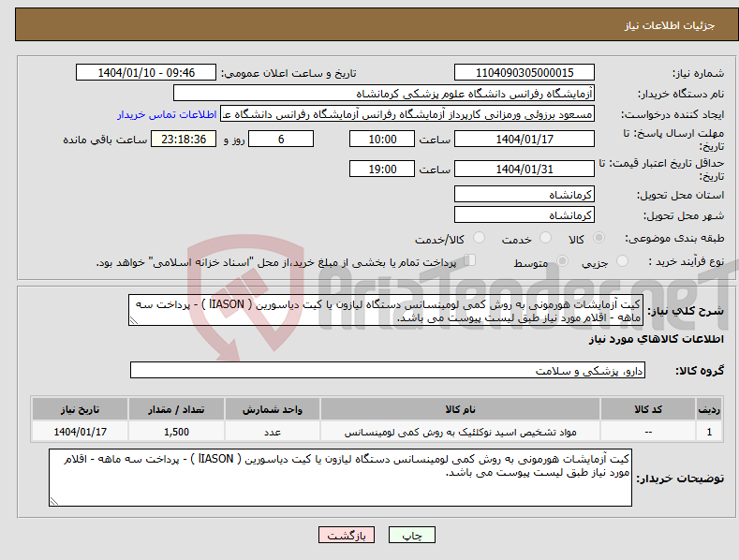
Task: Click the remaining days field showing 6
Action: pyautogui.click(x=281, y=139)
